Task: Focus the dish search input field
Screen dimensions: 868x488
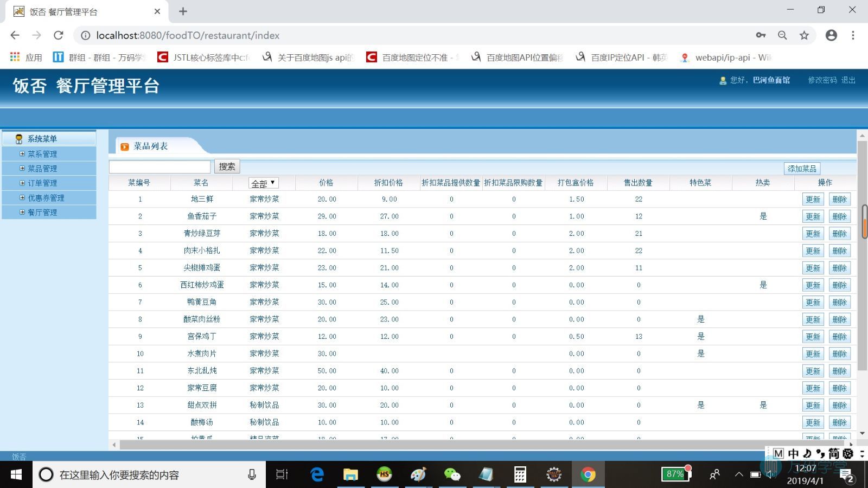Action: coord(159,166)
